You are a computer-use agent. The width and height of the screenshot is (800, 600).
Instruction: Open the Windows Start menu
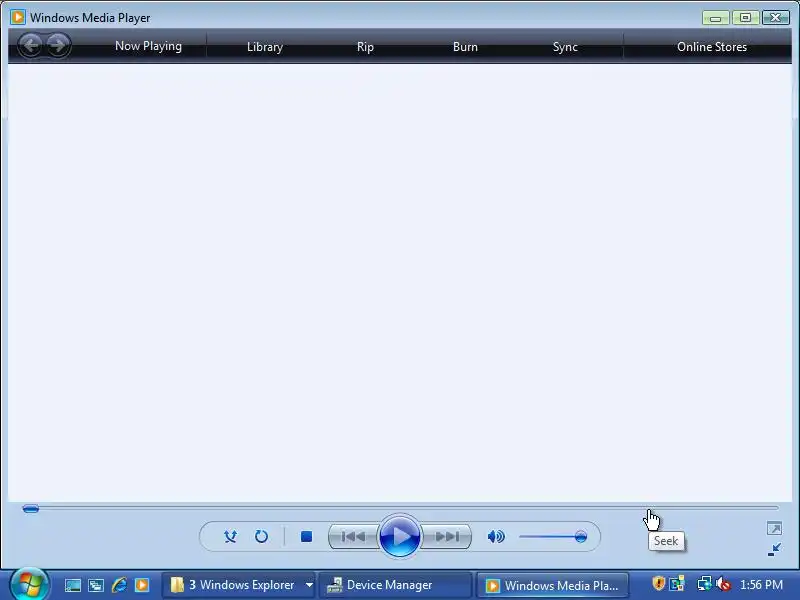[29, 585]
